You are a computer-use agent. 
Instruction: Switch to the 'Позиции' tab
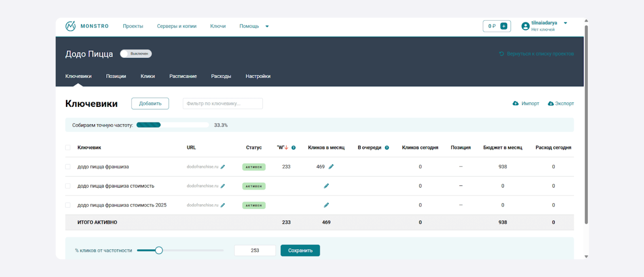(x=116, y=76)
